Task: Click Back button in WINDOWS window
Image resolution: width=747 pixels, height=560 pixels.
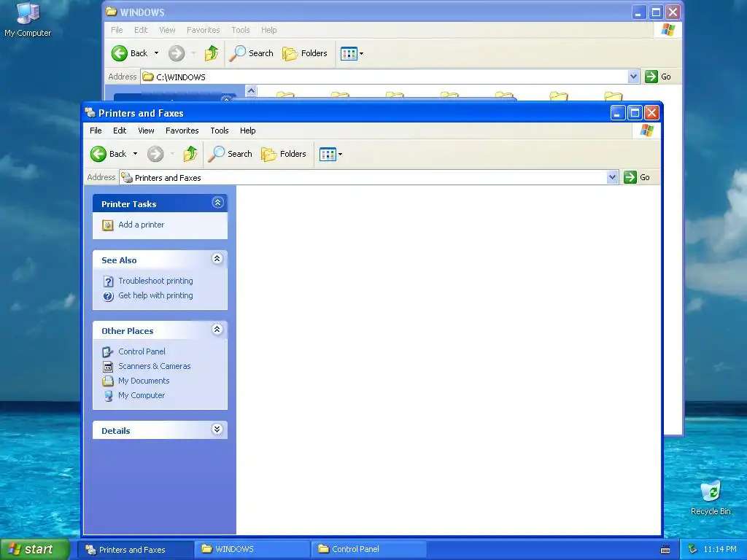Action: pyautogui.click(x=130, y=53)
